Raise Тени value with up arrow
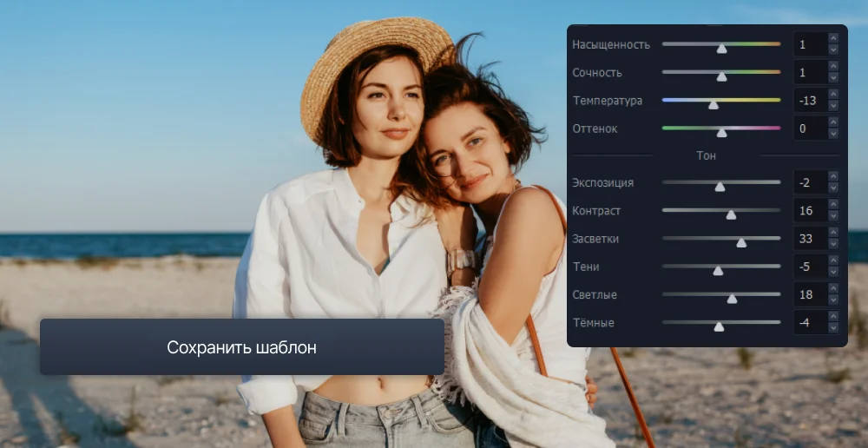 point(833,261)
